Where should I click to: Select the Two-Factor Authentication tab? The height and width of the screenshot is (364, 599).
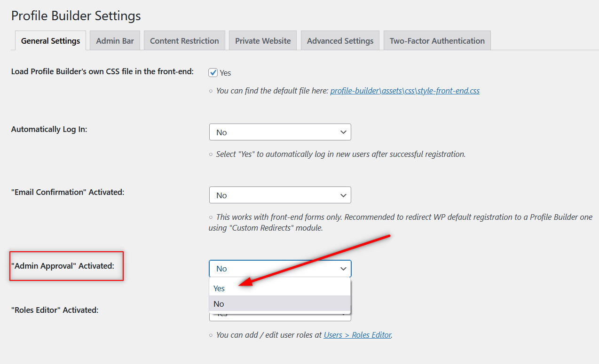[x=437, y=41]
